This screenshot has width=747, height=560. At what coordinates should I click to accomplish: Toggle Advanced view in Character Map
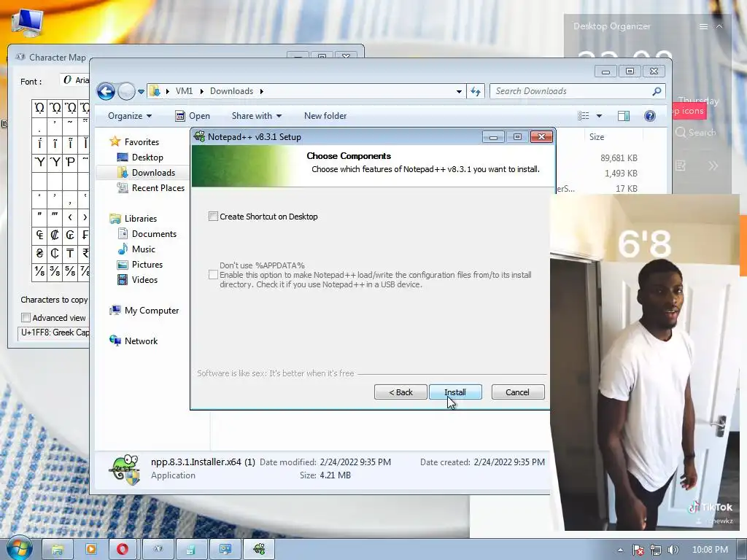tap(26, 318)
